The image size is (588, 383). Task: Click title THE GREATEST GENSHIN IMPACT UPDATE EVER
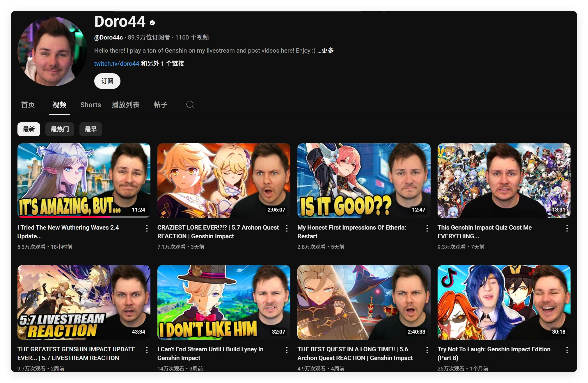77,354
